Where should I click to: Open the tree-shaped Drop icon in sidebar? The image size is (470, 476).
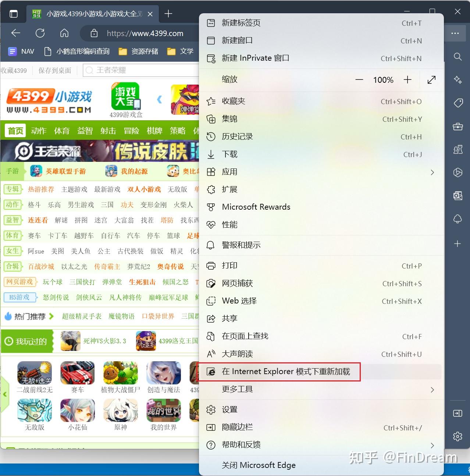click(x=458, y=219)
